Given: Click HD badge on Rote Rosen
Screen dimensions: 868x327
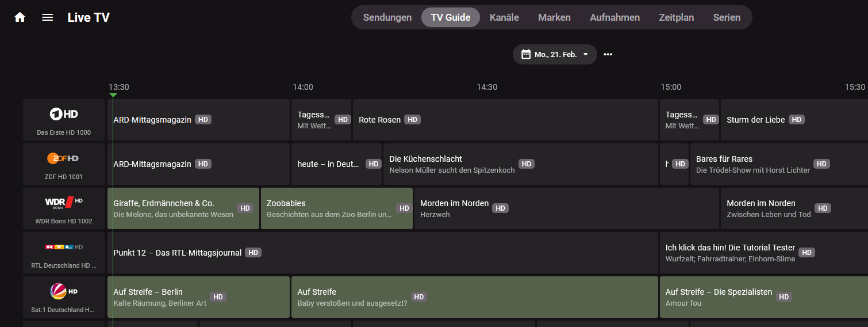Looking at the screenshot, I should tap(412, 120).
